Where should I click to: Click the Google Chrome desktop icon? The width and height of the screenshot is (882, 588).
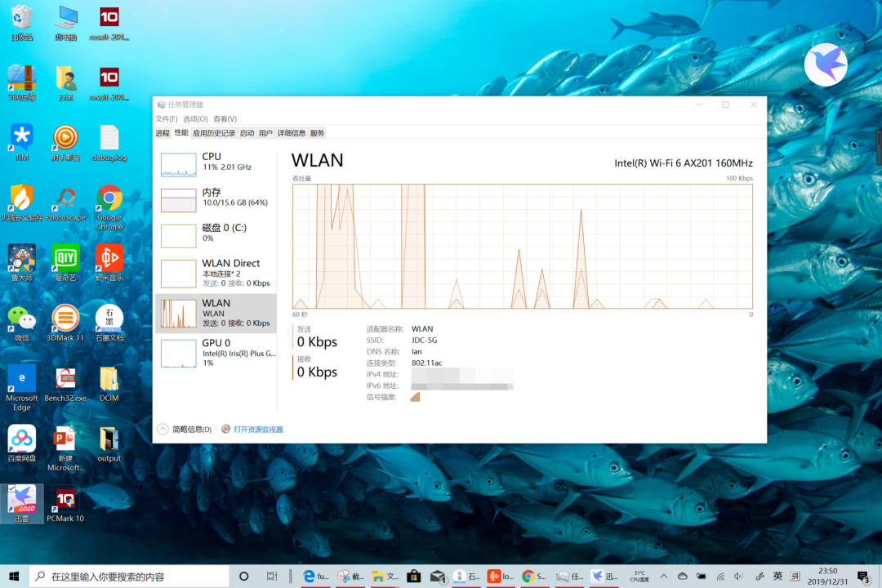coord(109,207)
